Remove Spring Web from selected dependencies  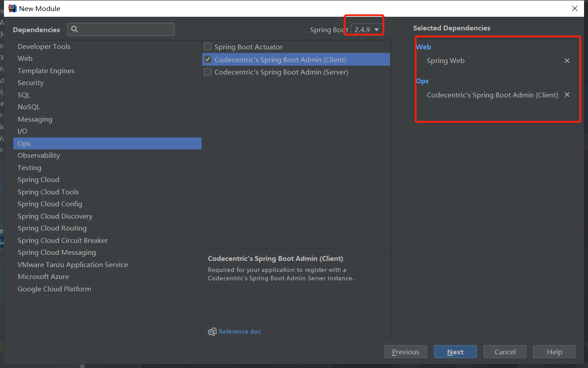point(567,61)
